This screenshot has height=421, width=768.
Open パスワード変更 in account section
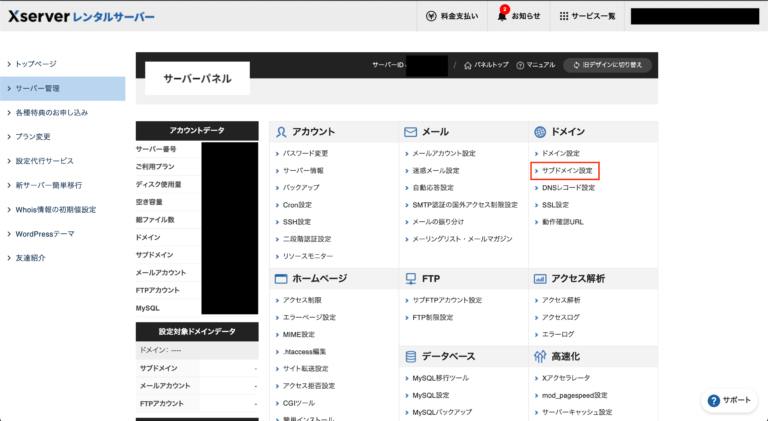305,154
